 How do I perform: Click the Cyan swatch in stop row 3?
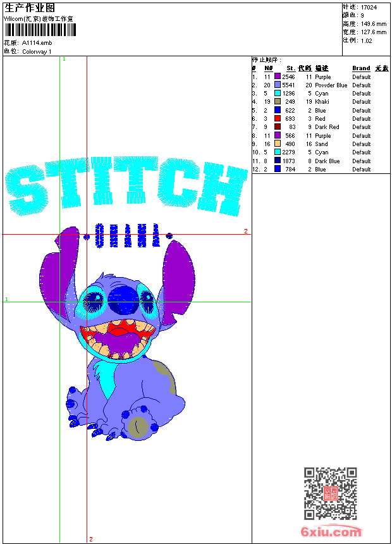click(x=278, y=93)
